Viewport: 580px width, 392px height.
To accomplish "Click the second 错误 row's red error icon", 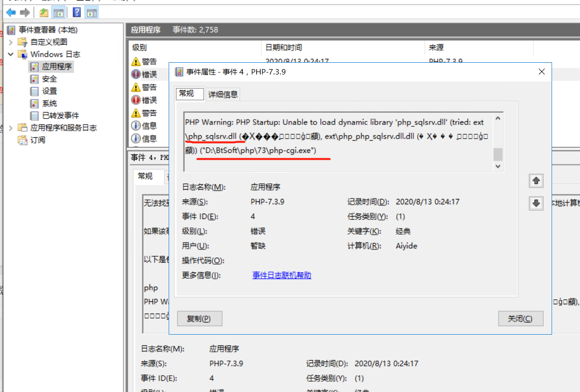I will [x=136, y=100].
